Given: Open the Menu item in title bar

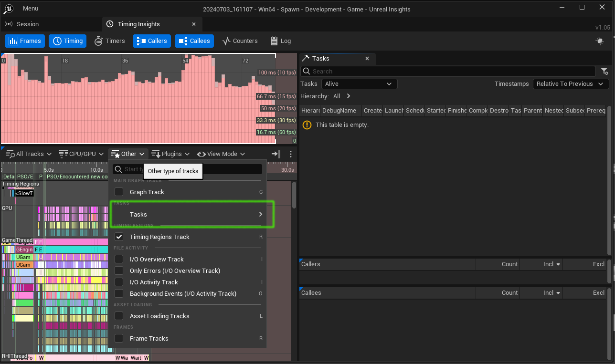Looking at the screenshot, I should [x=31, y=9].
